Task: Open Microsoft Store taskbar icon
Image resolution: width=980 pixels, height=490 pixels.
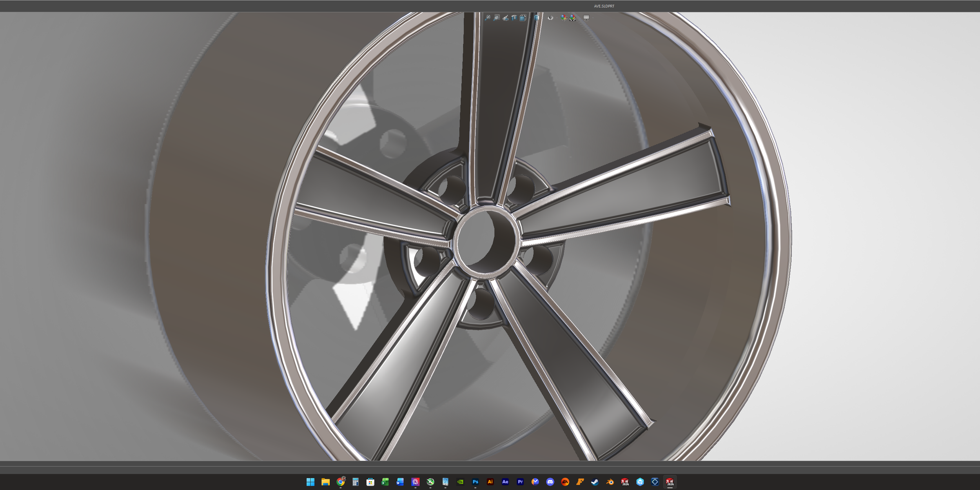Action: [370, 482]
